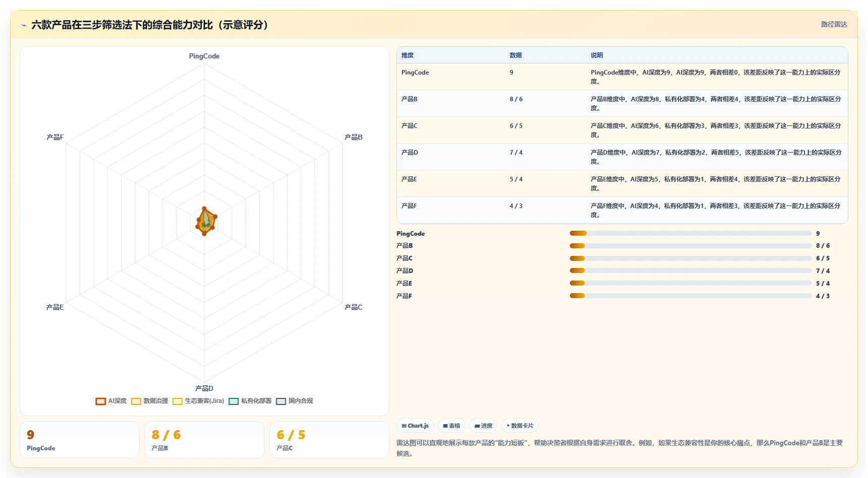The height and width of the screenshot is (478, 868).
Task: Click the small icon before the chart title
Action: click(24, 25)
